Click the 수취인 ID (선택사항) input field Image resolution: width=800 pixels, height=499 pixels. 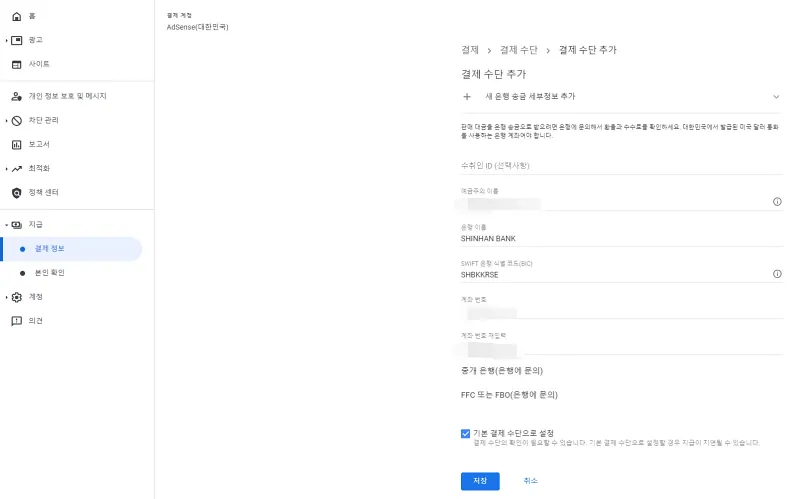[x=621, y=166]
